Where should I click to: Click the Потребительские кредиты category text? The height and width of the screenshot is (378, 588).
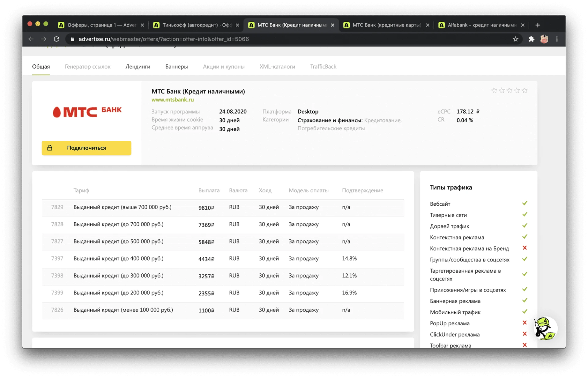331,128
